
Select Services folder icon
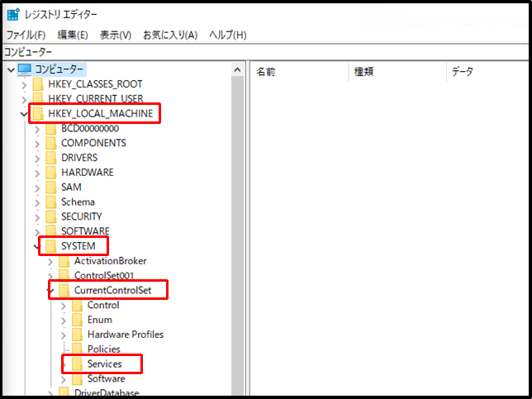click(78, 364)
